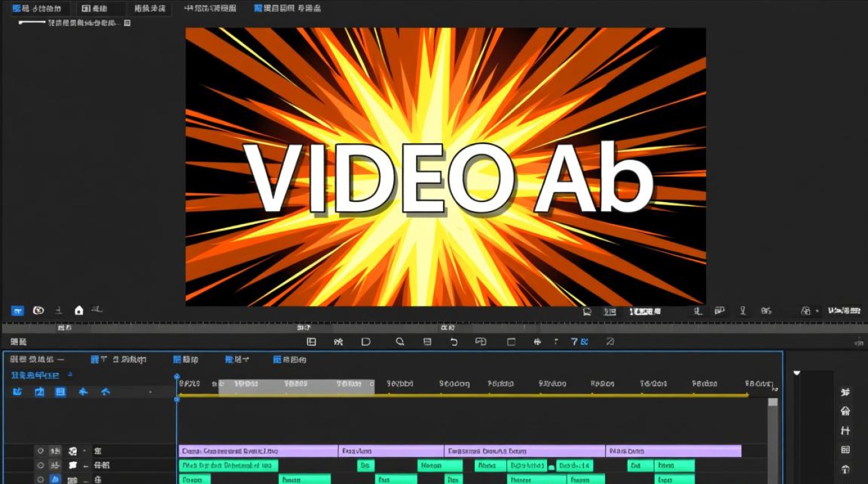Click the gray work-area bar on the timeline ruler

pos(296,386)
